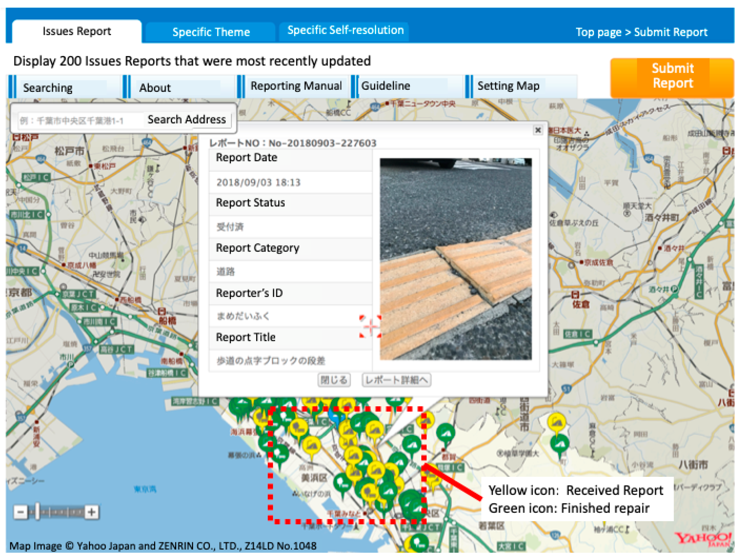Image resolution: width=739 pixels, height=560 pixels.
Task: Click the map zoom out minus button
Action: point(20,512)
